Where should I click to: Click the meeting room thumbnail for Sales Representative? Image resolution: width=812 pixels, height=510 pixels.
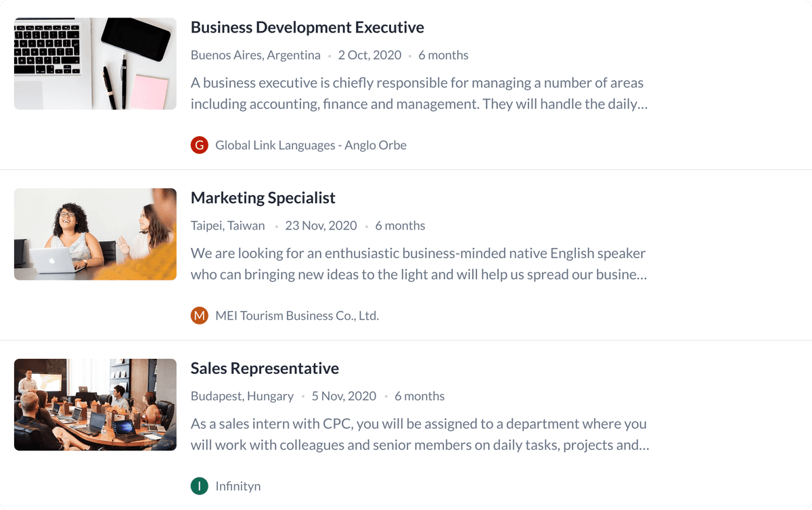point(95,404)
